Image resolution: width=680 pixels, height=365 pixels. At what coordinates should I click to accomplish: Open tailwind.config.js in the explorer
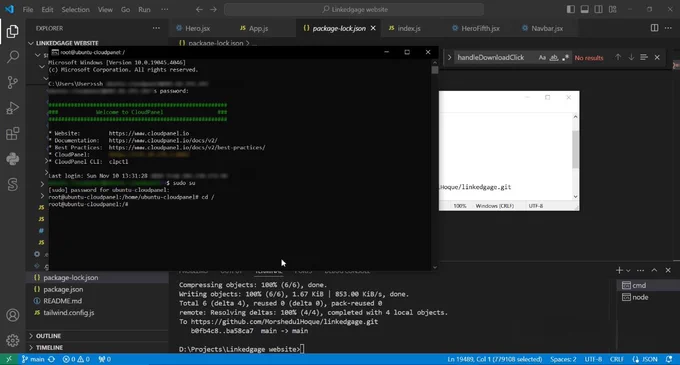[97, 313]
